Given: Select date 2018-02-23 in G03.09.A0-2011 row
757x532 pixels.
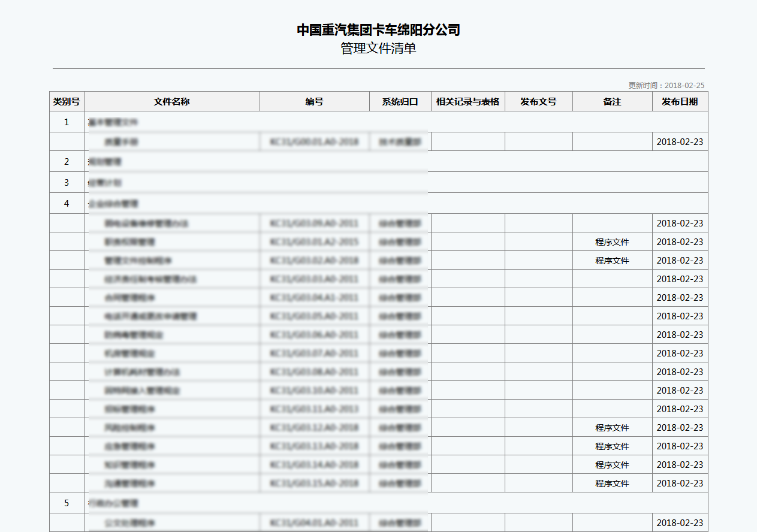Looking at the screenshot, I should tap(680, 223).
